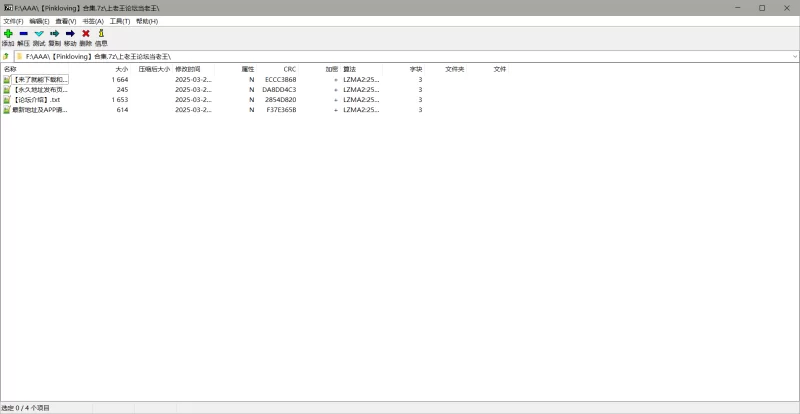The width and height of the screenshot is (800, 414).
Task: Click the red X 删除 (Delete) icon
Action: click(x=85, y=34)
